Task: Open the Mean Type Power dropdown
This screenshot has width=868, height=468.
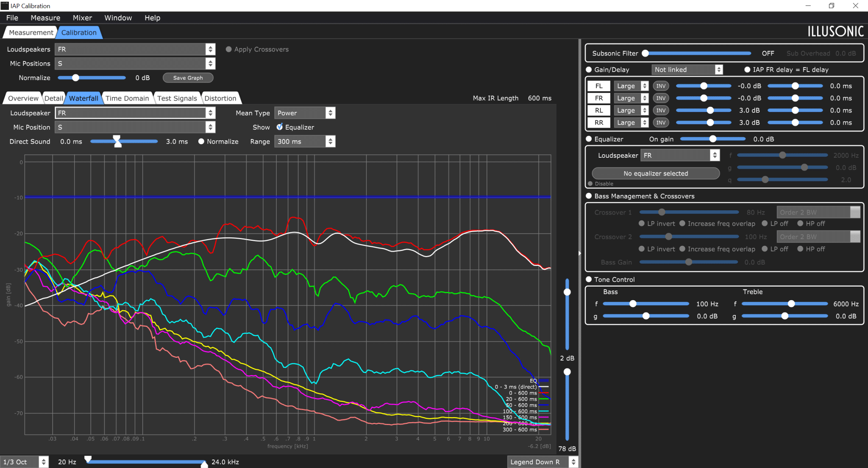Action: [x=305, y=113]
